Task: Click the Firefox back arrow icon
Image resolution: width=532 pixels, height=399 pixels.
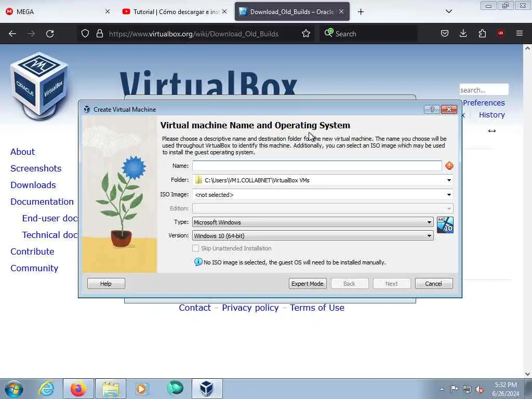Action: (x=12, y=34)
